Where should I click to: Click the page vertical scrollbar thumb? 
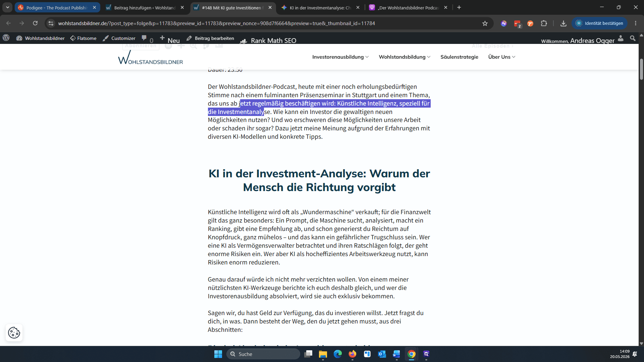coord(641,69)
